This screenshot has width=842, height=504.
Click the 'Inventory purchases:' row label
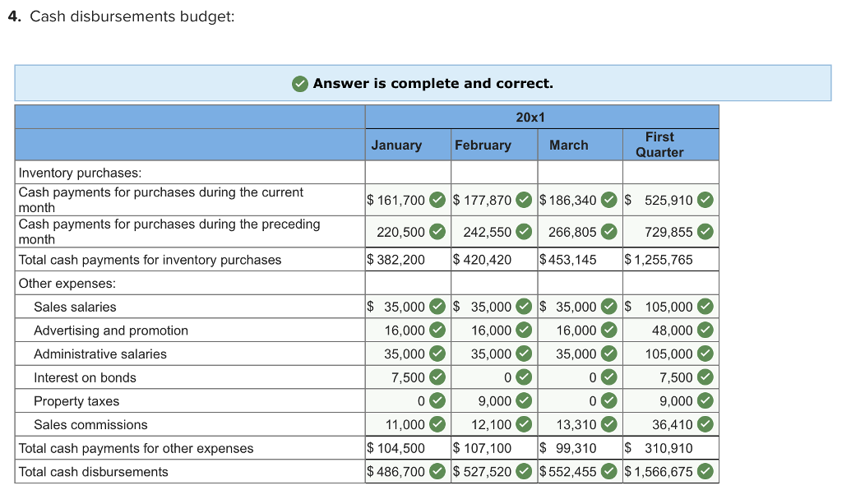80,173
